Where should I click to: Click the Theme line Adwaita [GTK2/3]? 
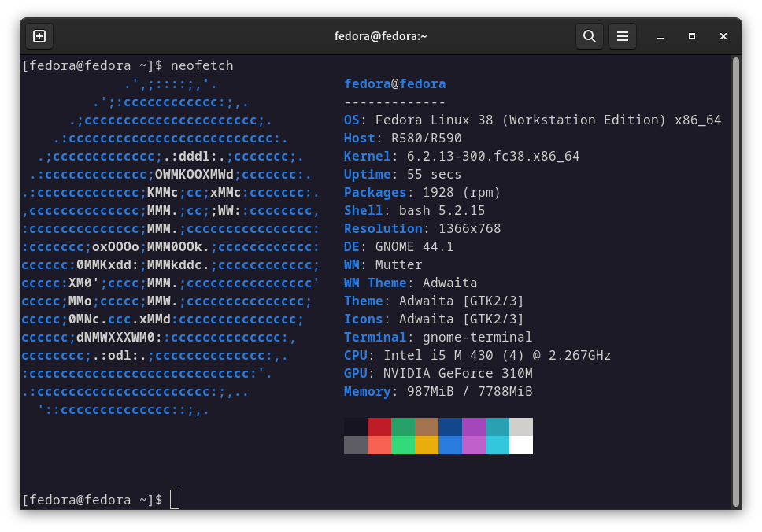[434, 301]
